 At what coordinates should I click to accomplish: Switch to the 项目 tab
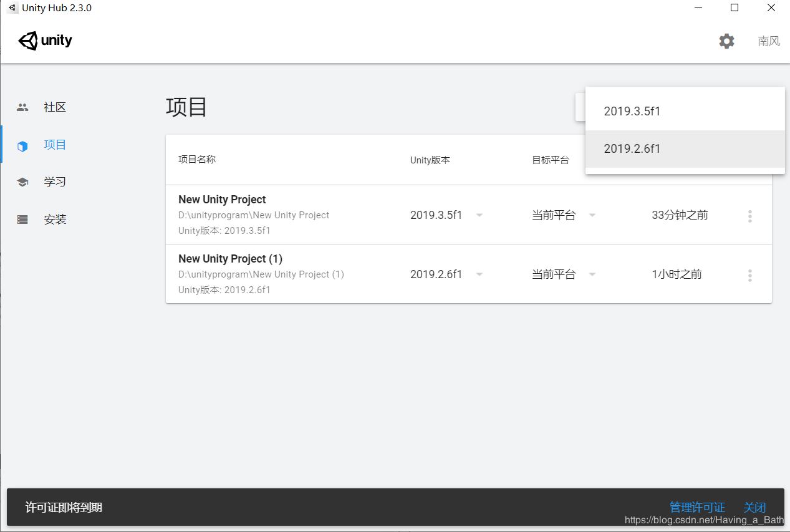55,145
